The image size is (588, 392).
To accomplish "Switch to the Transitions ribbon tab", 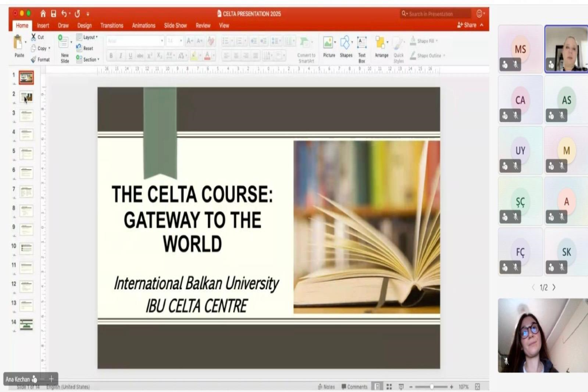I will pyautogui.click(x=111, y=25).
